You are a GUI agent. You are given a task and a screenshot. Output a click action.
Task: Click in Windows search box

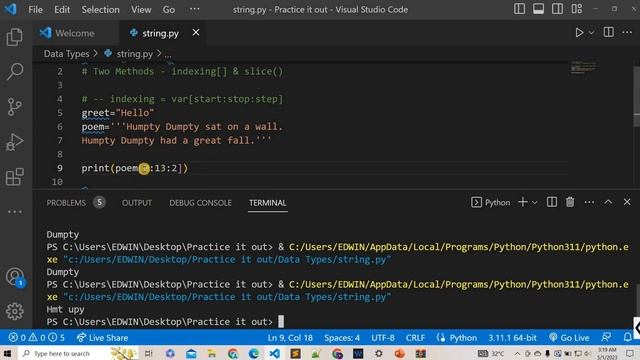pyautogui.click(x=61, y=353)
